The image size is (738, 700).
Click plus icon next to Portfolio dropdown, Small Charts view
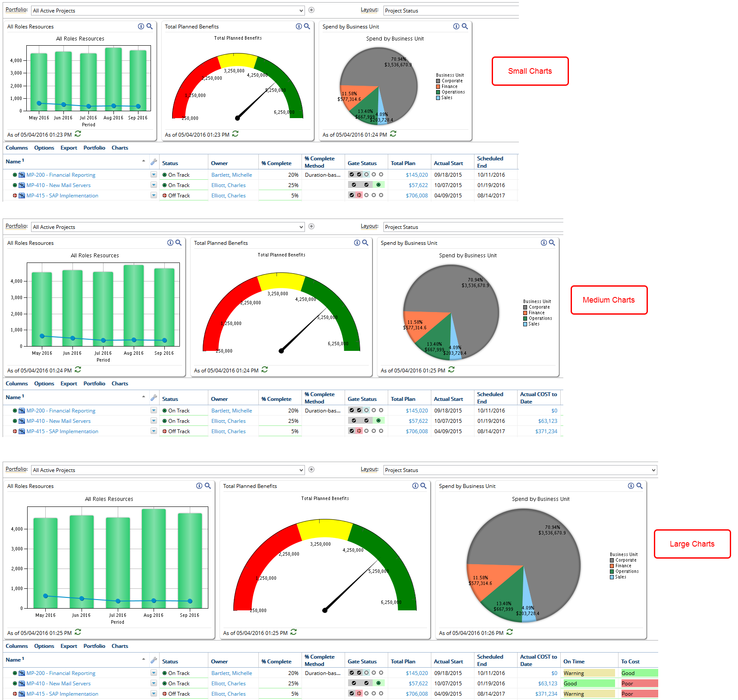pos(311,10)
